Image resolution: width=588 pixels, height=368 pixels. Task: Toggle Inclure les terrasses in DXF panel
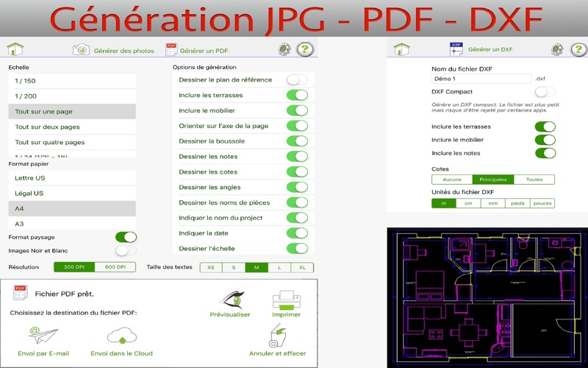point(545,127)
